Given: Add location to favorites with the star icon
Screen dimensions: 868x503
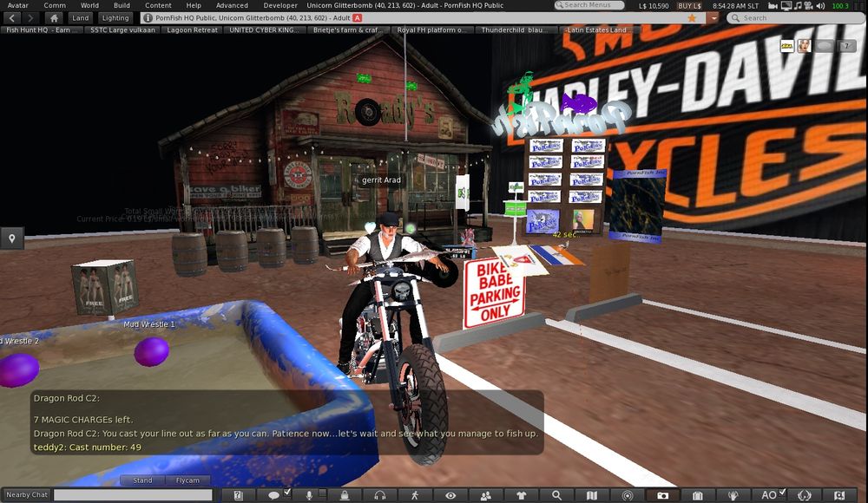Looking at the screenshot, I should click(x=692, y=17).
